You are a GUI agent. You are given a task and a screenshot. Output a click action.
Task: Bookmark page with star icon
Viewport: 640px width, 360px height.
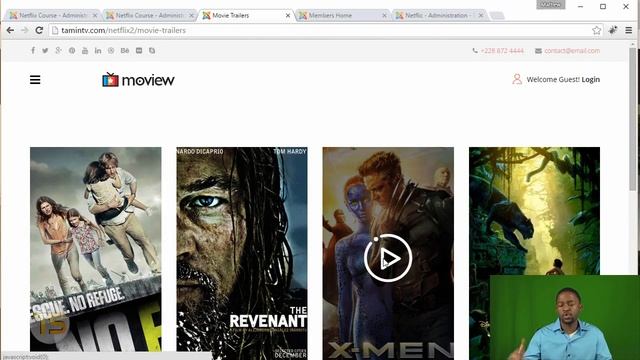596,30
